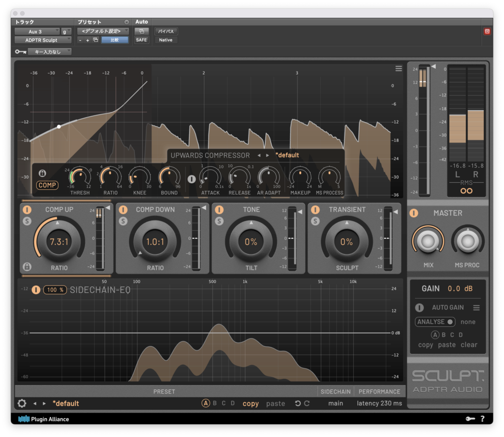Switch the ANALYSE toggle
The width and height of the screenshot is (504, 437).
pos(435,322)
